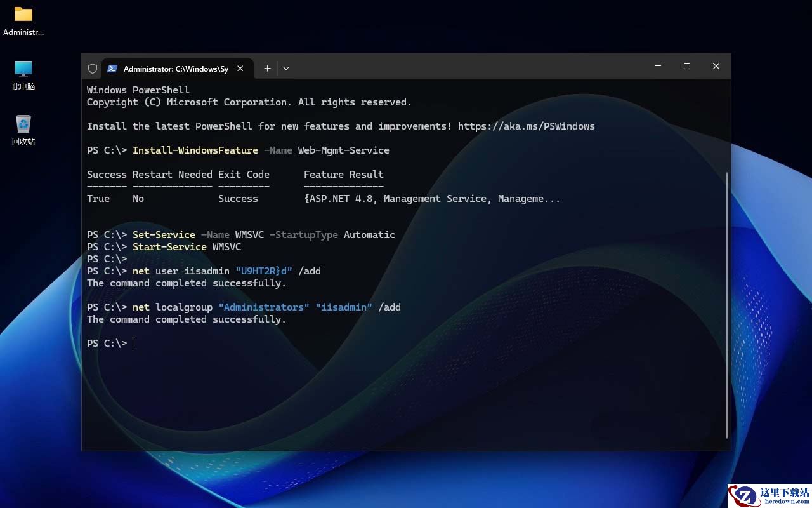Click the "Administrators" group name string
The width and height of the screenshot is (812, 508).
click(264, 307)
